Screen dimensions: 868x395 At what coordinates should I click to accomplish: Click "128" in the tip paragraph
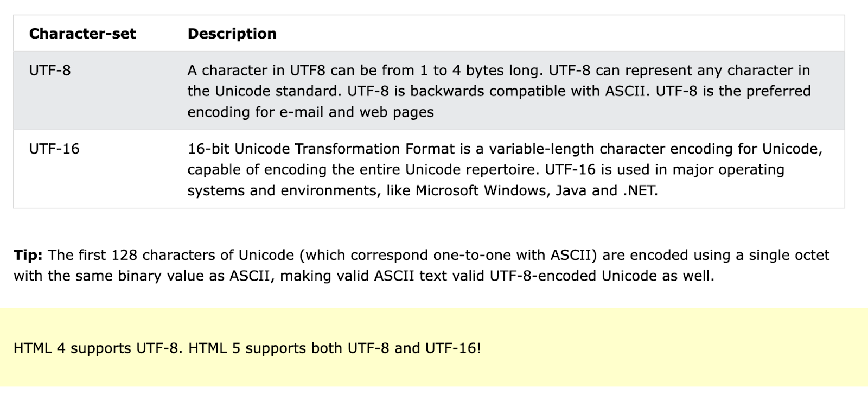pos(124,255)
